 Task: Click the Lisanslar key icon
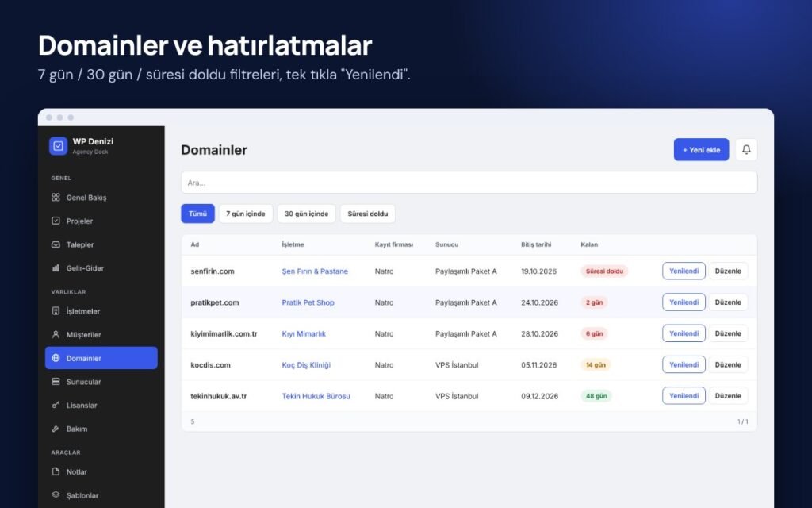[56, 405]
